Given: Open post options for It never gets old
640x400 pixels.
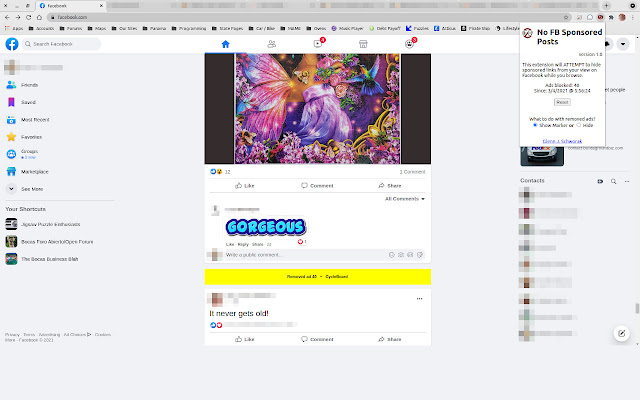Looking at the screenshot, I should pyautogui.click(x=419, y=299).
